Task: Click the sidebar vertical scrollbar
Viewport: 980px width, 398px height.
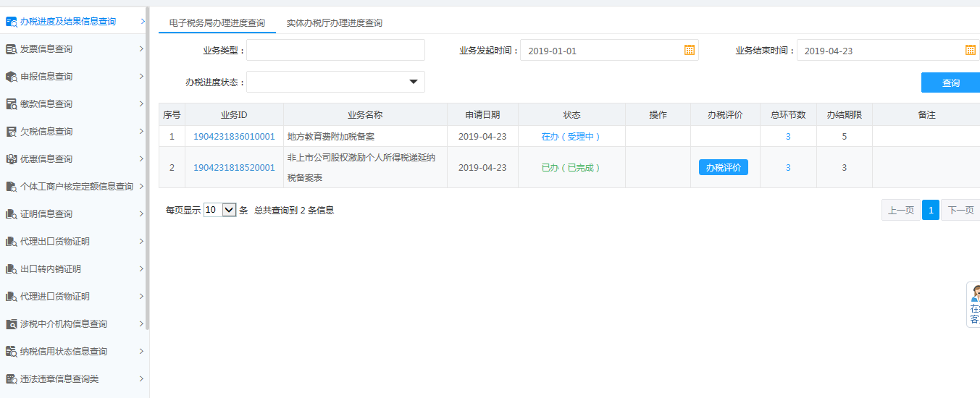Action: tap(147, 168)
